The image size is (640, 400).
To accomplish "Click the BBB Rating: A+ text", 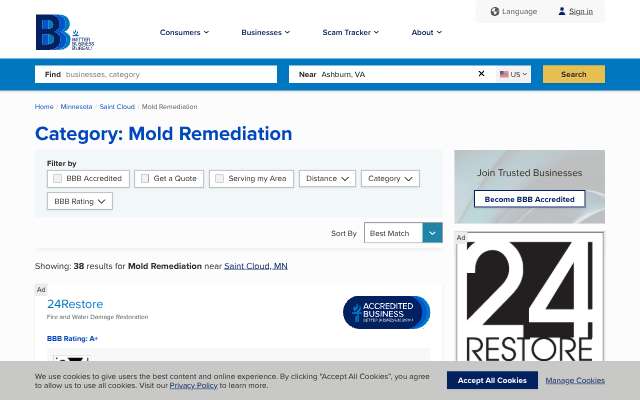I will click(72, 338).
